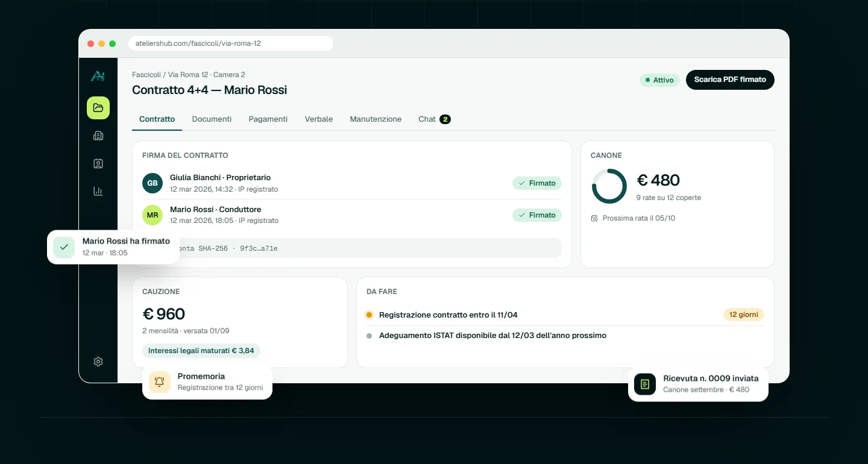Switch to the Pagamenti tab
This screenshot has width=868, height=464.
click(x=268, y=119)
